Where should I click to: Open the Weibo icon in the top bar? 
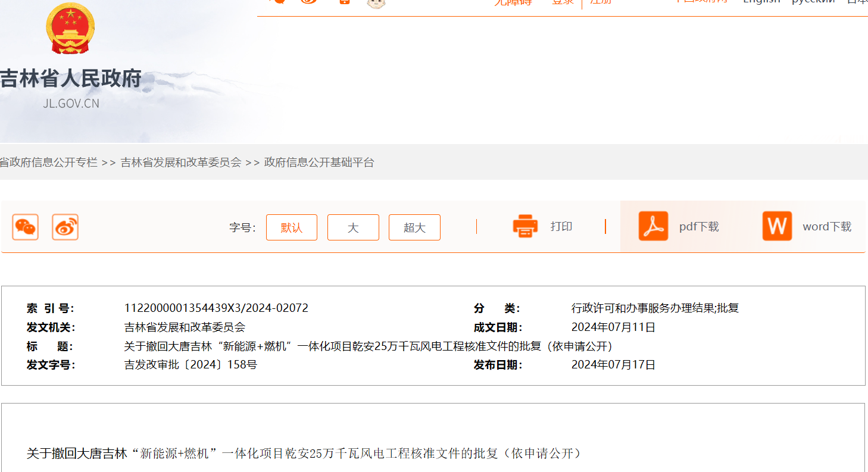tap(308, 3)
